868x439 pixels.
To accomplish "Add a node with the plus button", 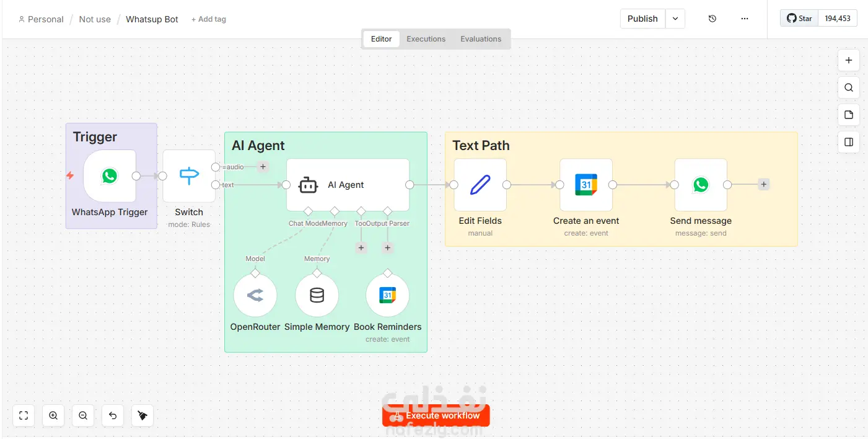I will click(x=849, y=60).
